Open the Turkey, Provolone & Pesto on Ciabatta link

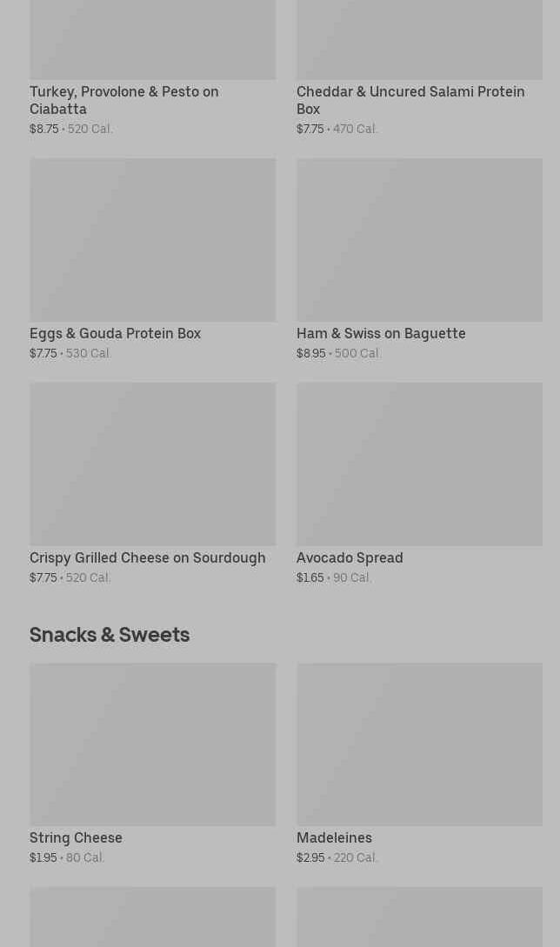tap(123, 100)
